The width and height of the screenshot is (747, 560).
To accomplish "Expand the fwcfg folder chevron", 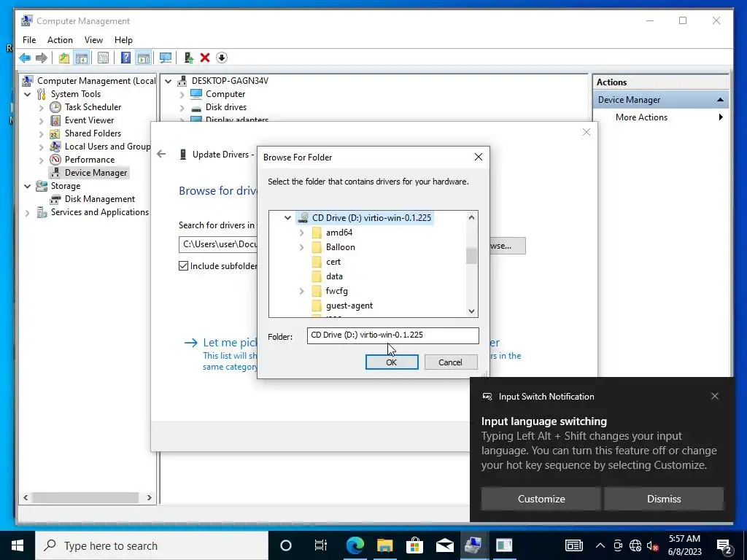I will 301,291.
